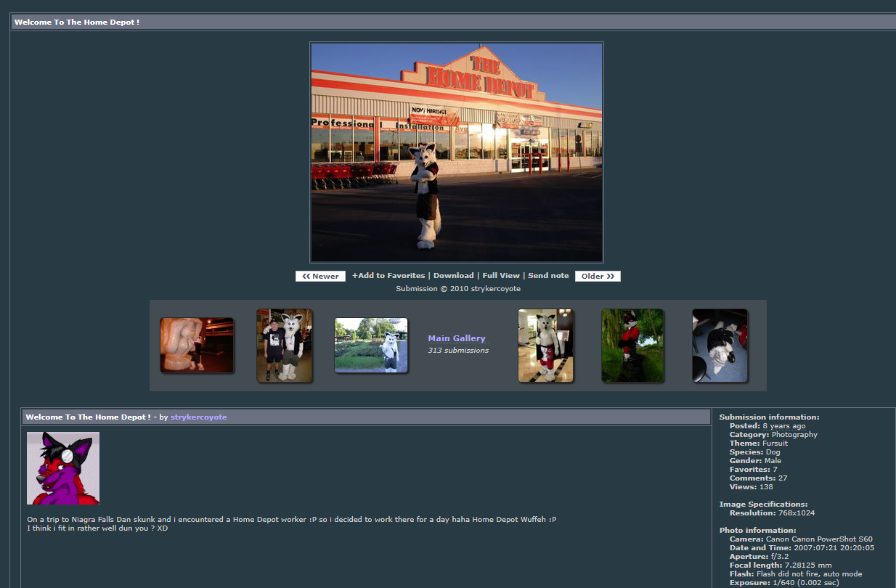Screen dimensions: 896x588
Task: Open thumbnail of man with fursuiter
Action: click(x=285, y=346)
